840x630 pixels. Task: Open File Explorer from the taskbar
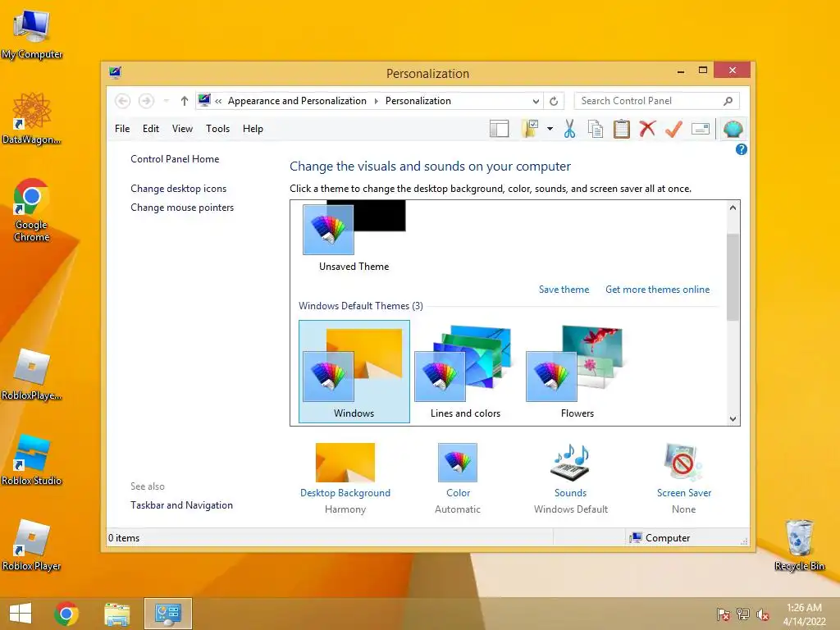[x=116, y=614]
